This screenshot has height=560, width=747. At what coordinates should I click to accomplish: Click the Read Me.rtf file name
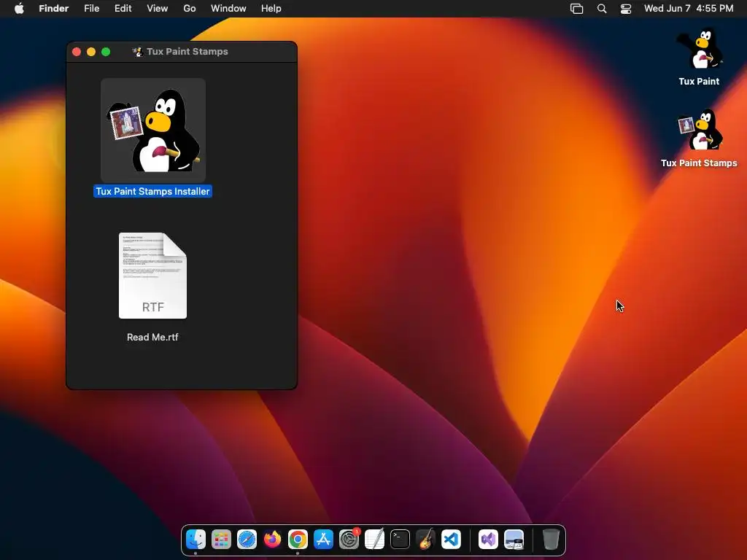pyautogui.click(x=152, y=337)
